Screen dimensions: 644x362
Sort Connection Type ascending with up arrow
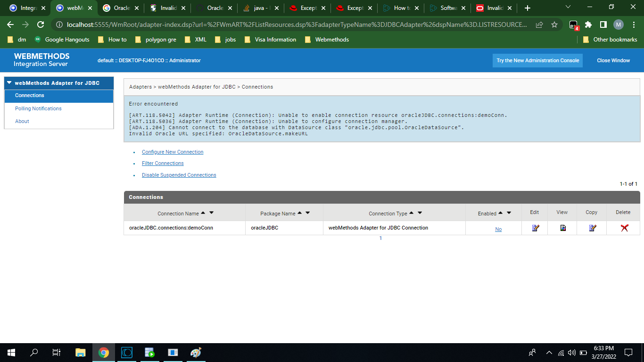[x=412, y=213]
